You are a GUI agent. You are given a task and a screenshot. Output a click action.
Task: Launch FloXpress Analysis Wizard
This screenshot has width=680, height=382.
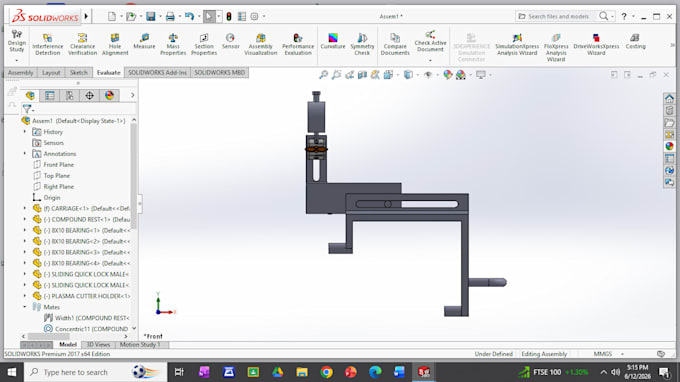pos(556,47)
